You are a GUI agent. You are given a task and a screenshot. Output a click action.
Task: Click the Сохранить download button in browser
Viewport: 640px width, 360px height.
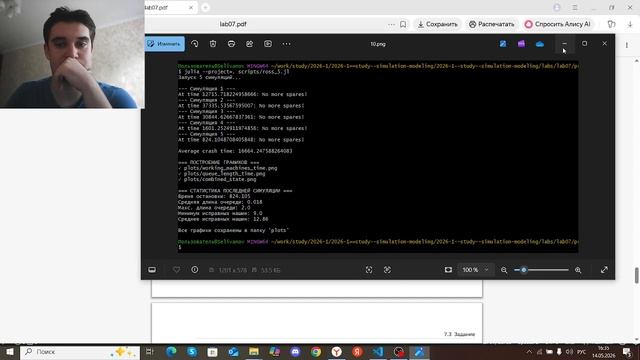tap(438, 24)
